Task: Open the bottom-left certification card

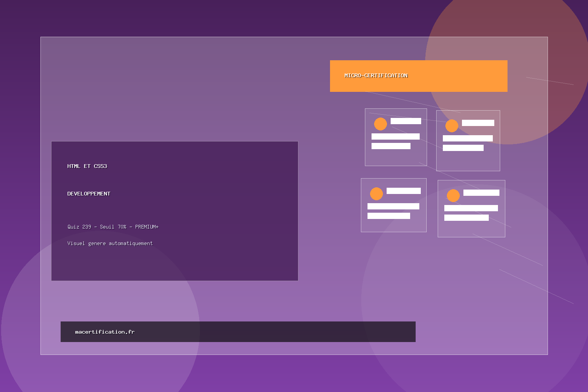Action: pyautogui.click(x=394, y=205)
